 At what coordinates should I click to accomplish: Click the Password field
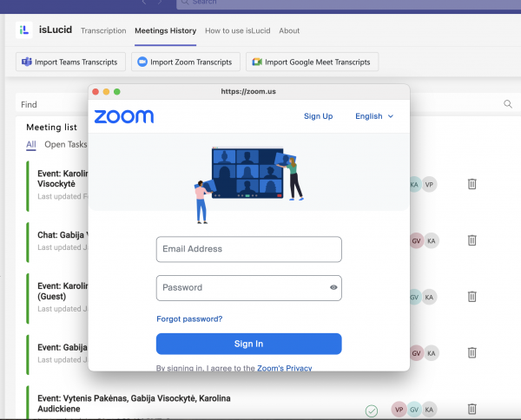point(249,288)
